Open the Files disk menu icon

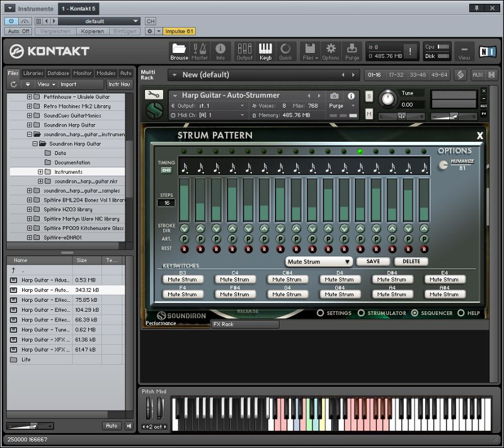(x=310, y=51)
